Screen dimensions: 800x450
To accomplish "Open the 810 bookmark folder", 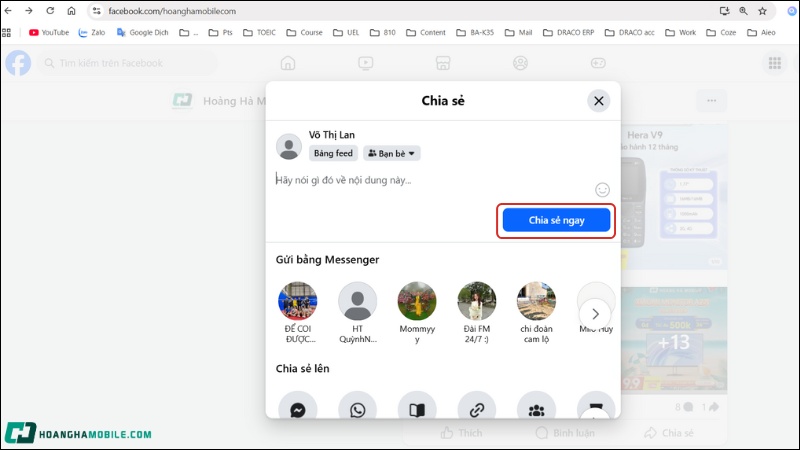I will [383, 33].
